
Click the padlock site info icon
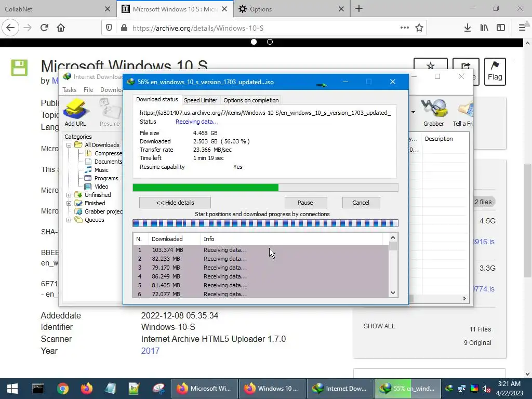(124, 28)
